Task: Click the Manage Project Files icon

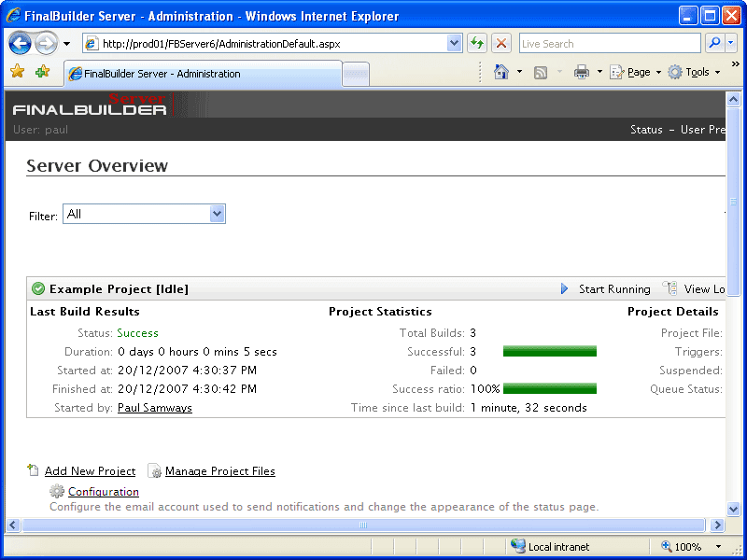Action: 155,471
